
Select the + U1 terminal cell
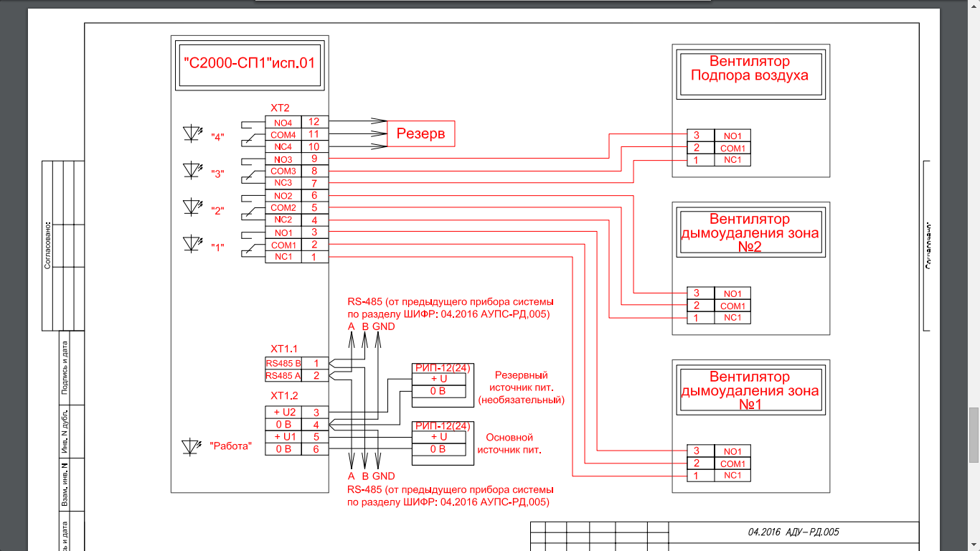tap(283, 437)
